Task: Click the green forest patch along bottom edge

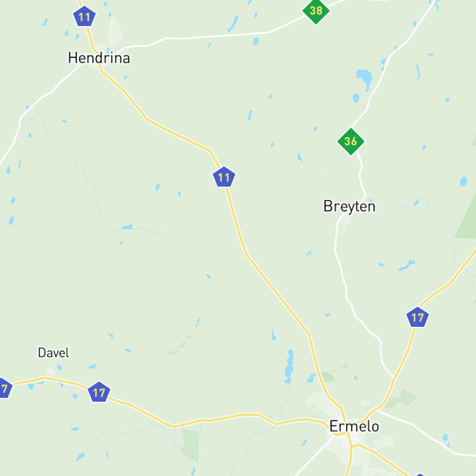Action: click(x=190, y=445)
